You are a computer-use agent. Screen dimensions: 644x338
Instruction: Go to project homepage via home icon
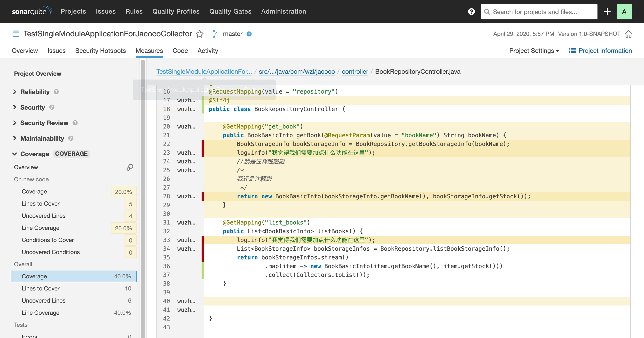click(x=628, y=34)
